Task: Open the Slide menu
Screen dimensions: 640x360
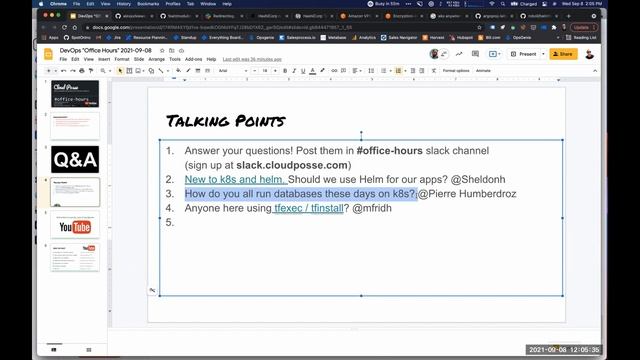Action: point(139,59)
